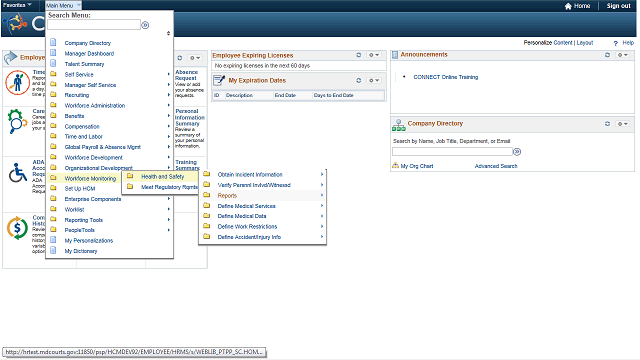
Task: Refresh the Company Directory pagelet
Action: [607, 124]
